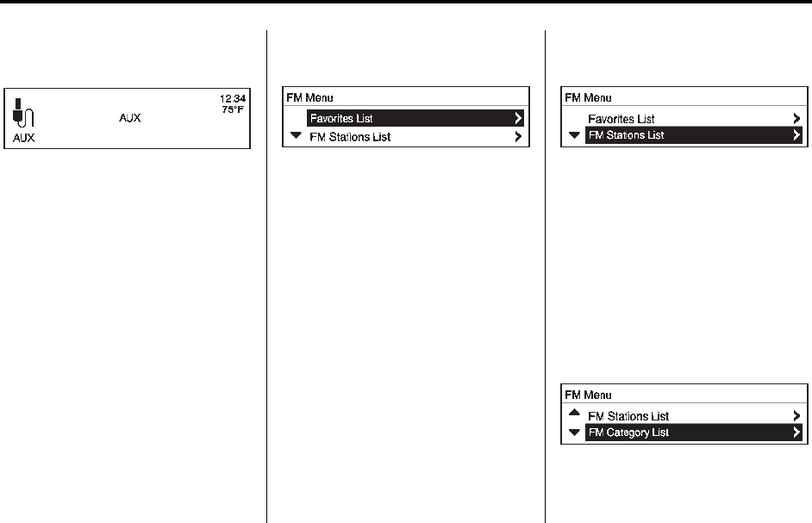Select FM Stations List in bottom menu

click(x=628, y=416)
